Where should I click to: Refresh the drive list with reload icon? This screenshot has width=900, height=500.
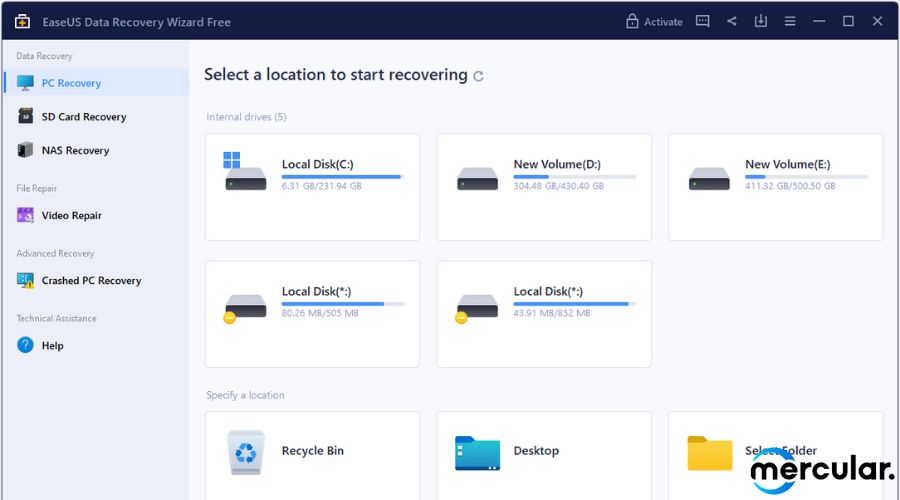coord(478,76)
